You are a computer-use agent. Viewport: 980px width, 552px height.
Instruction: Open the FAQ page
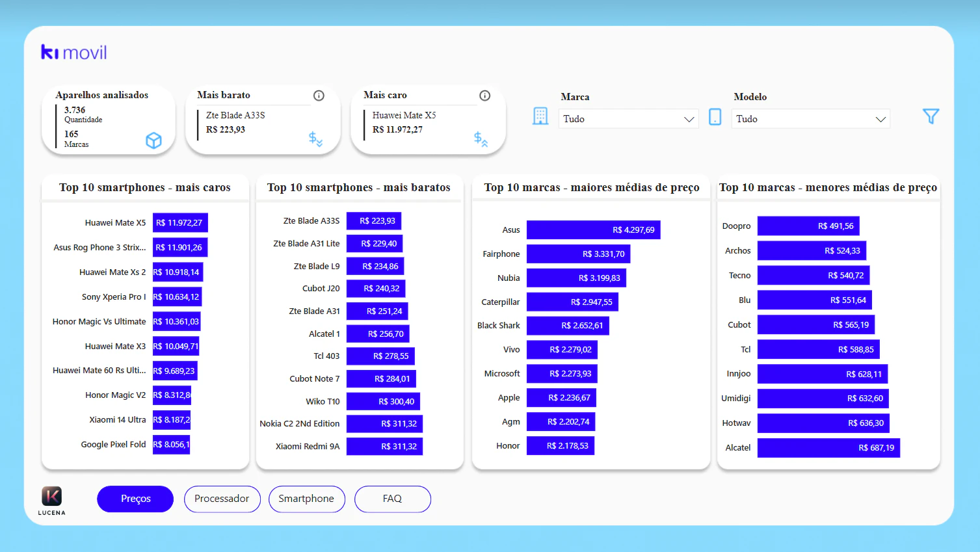coord(392,499)
